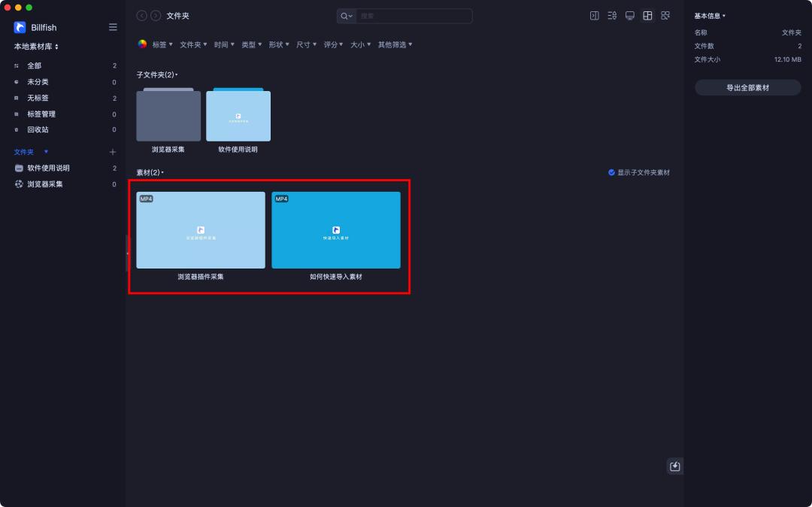Open the 如何快速导入素材 video thumbnail
812x507 pixels.
[x=336, y=229]
